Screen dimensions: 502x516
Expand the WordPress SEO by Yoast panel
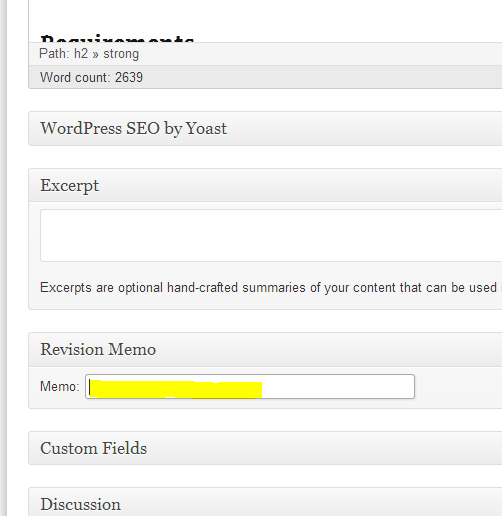pos(265,129)
